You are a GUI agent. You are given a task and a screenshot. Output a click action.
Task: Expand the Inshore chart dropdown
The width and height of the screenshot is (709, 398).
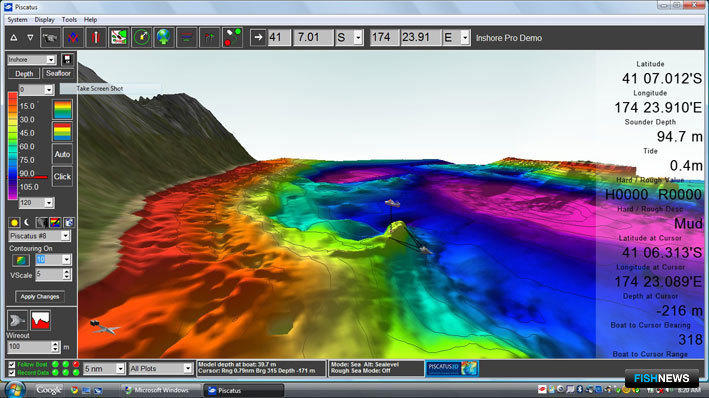tap(51, 60)
